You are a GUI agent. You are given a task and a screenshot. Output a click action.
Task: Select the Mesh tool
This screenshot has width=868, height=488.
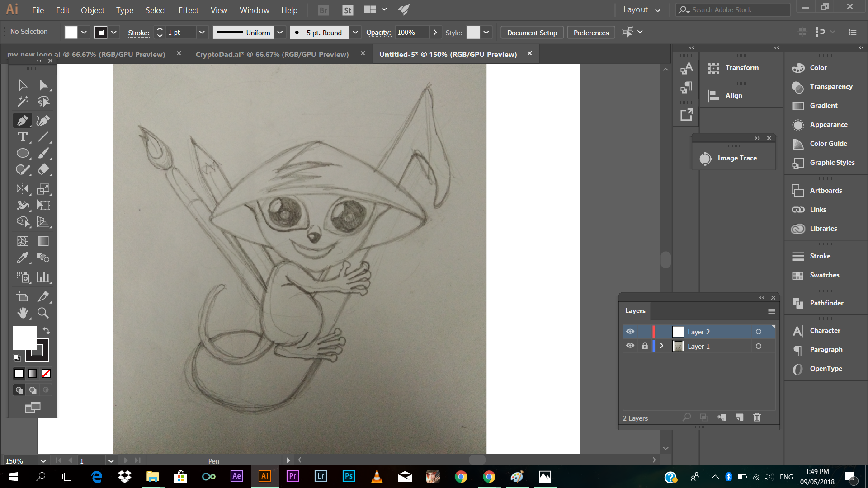(x=23, y=241)
